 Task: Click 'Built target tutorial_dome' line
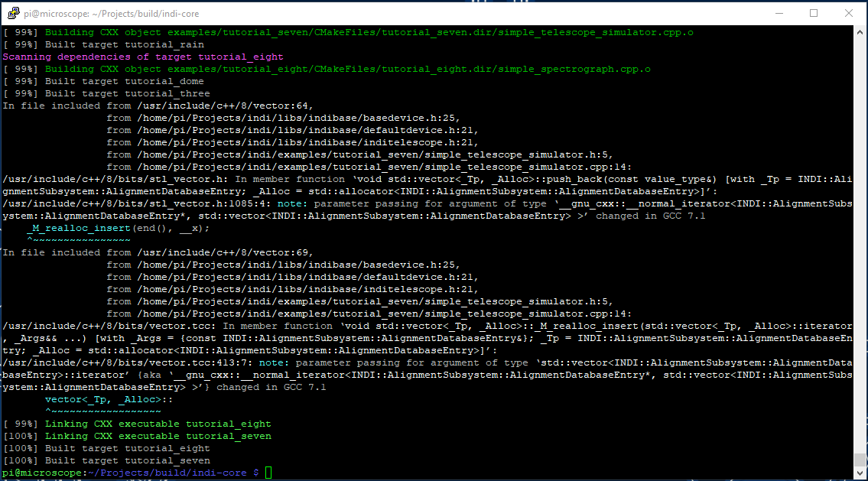(103, 81)
